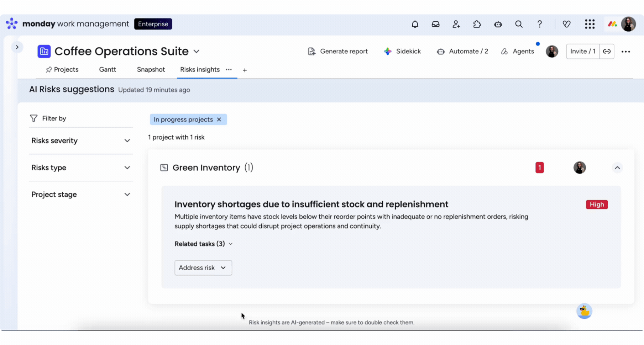Open the Coffee Operations Suite title dropdown
The image size is (644, 345).
point(197,52)
